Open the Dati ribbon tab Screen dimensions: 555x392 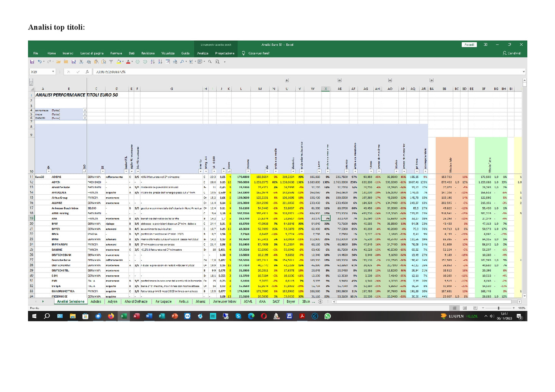(132, 53)
